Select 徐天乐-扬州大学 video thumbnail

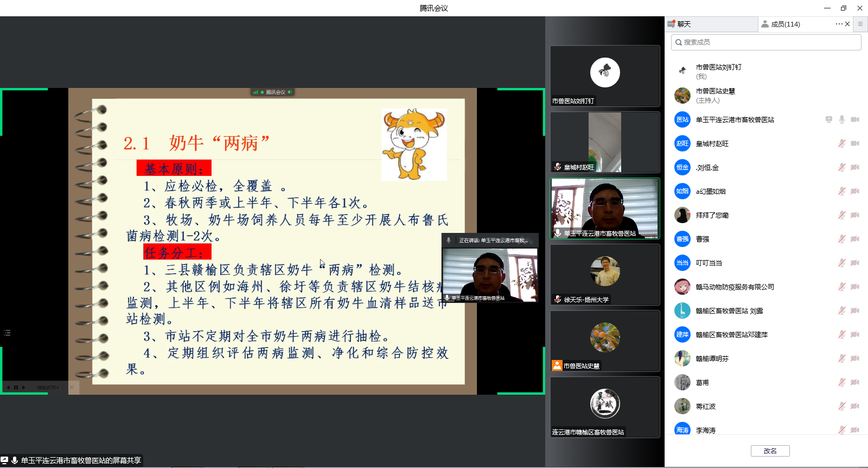click(x=605, y=274)
